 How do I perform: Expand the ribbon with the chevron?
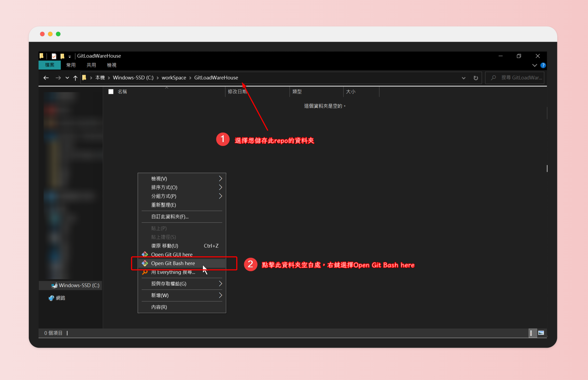(534, 65)
